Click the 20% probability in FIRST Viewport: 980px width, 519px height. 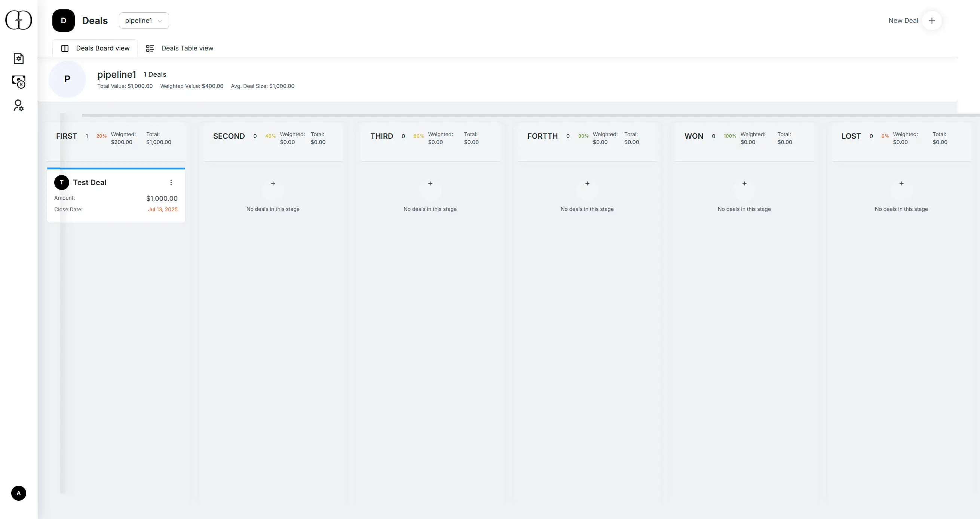pyautogui.click(x=102, y=136)
